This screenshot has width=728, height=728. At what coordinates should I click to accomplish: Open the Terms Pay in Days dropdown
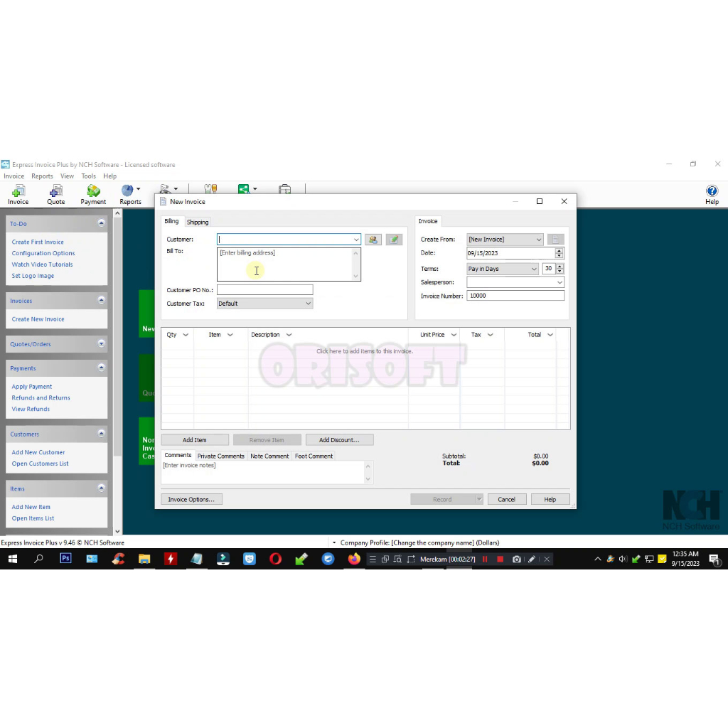tap(534, 269)
